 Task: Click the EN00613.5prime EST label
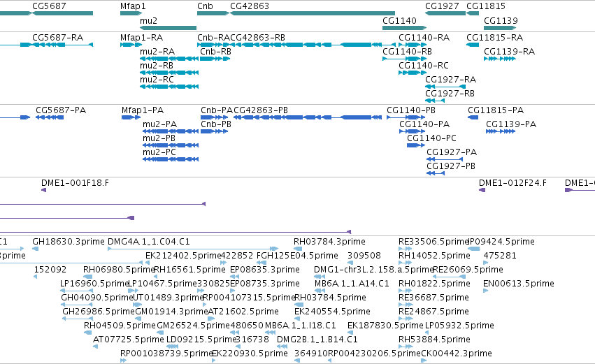coord(519,284)
